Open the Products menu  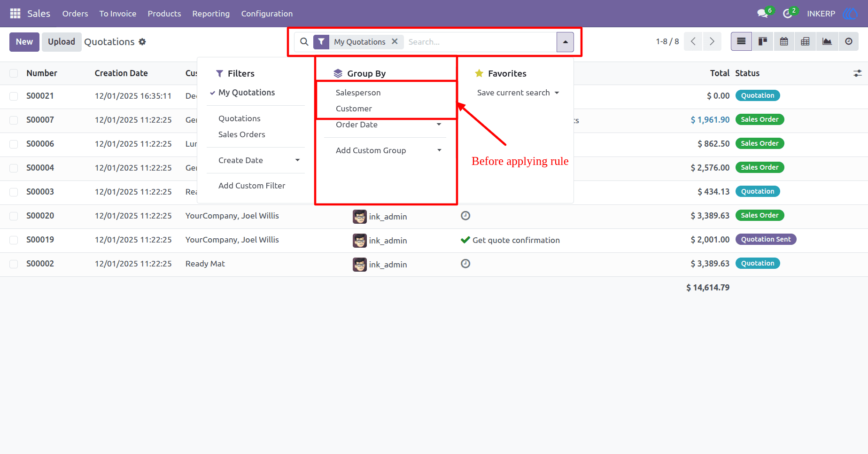(x=164, y=14)
